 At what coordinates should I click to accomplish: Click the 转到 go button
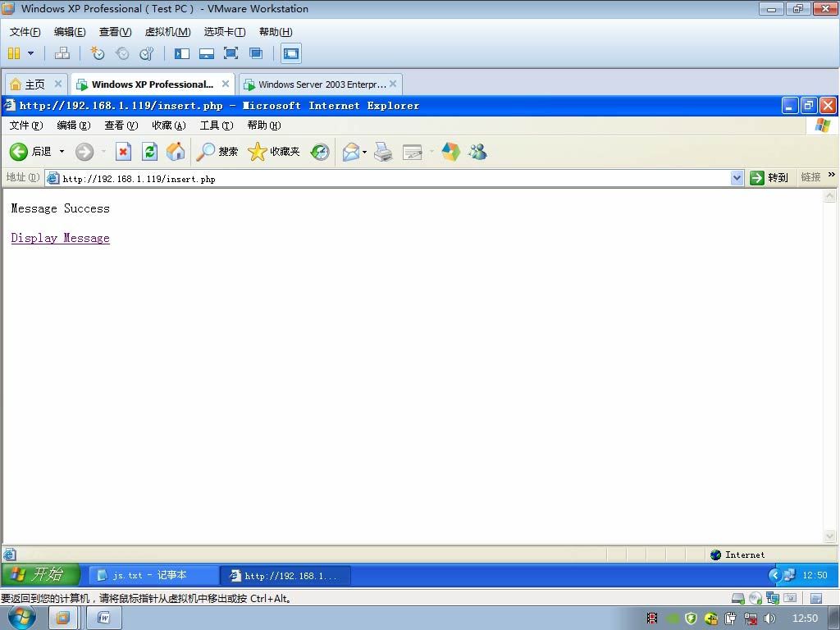[769, 178]
